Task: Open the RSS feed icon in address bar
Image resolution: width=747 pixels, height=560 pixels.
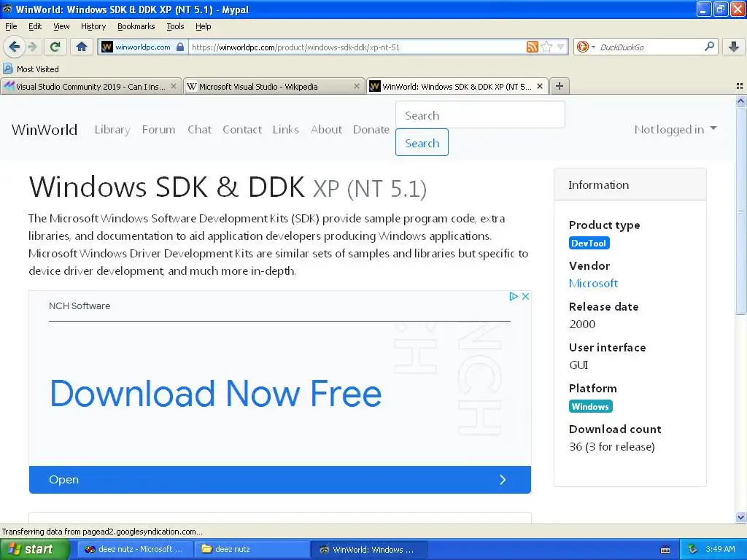Action: 532,47
